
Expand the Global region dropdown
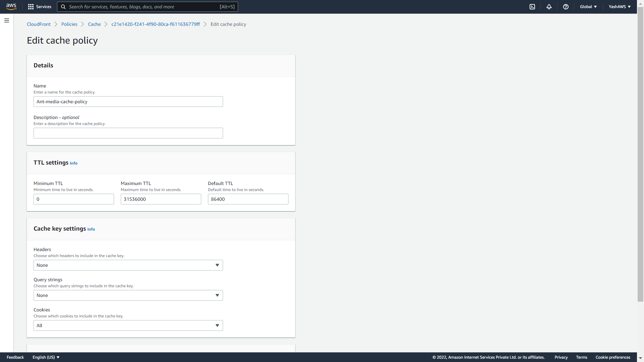pos(588,7)
